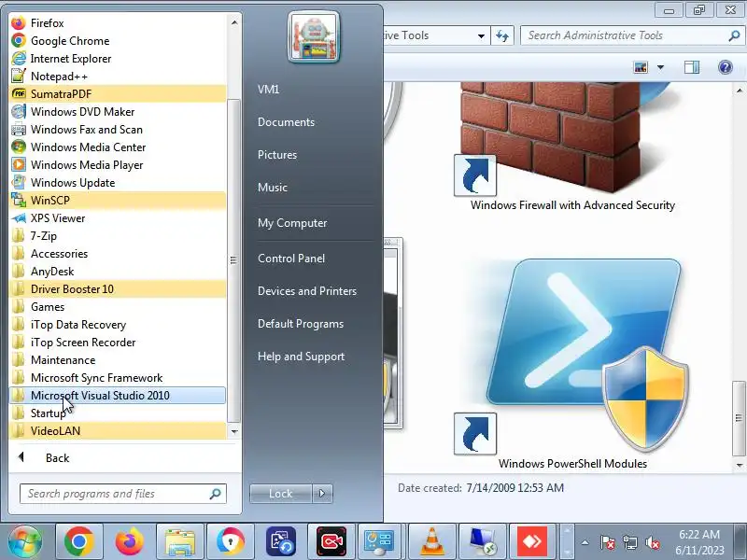
Task: Open Explorer help icon
Action: coord(726,67)
